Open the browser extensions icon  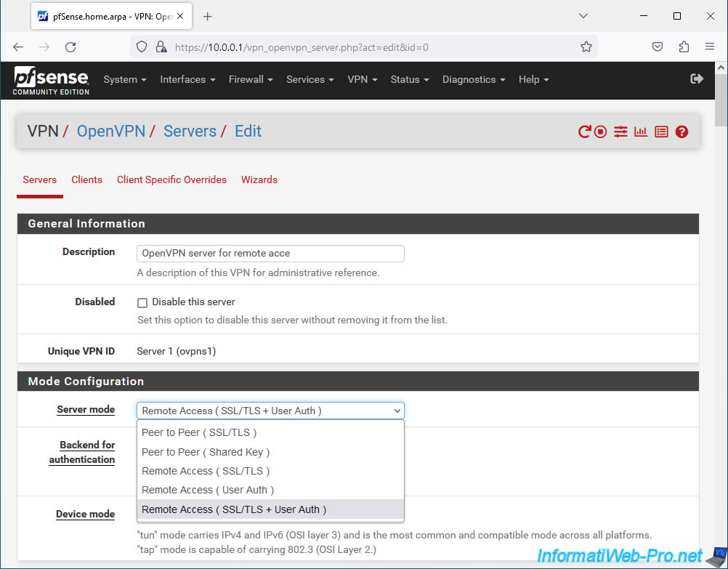[x=684, y=47]
